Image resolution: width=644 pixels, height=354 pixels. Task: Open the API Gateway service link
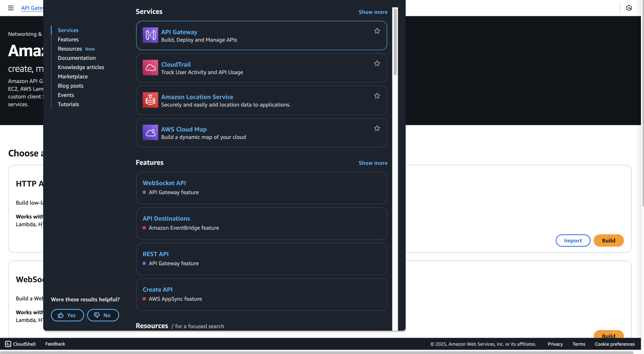pyautogui.click(x=179, y=32)
